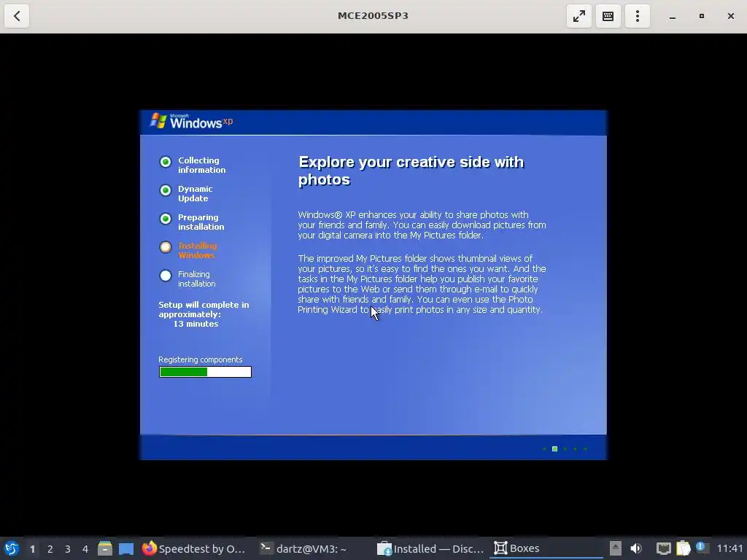Screen dimensions: 747x560
Task: Open the update notifier tray icon
Action: tap(701, 548)
